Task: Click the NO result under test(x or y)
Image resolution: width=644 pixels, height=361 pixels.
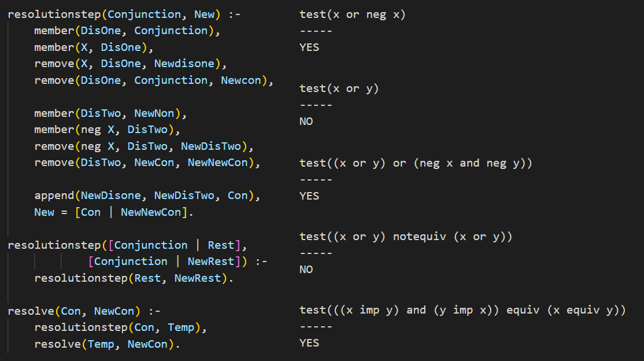Action: coord(306,121)
